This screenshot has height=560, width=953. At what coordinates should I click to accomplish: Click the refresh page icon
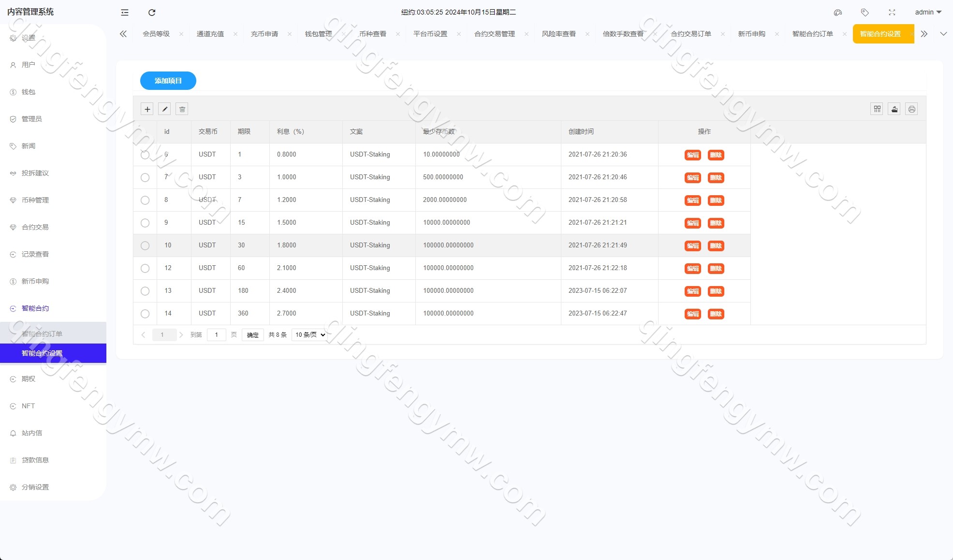point(152,13)
